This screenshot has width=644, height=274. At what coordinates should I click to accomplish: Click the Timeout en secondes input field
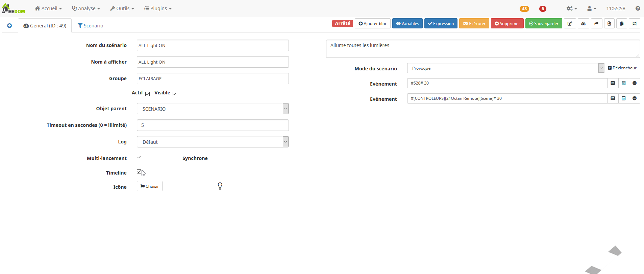[x=213, y=125]
